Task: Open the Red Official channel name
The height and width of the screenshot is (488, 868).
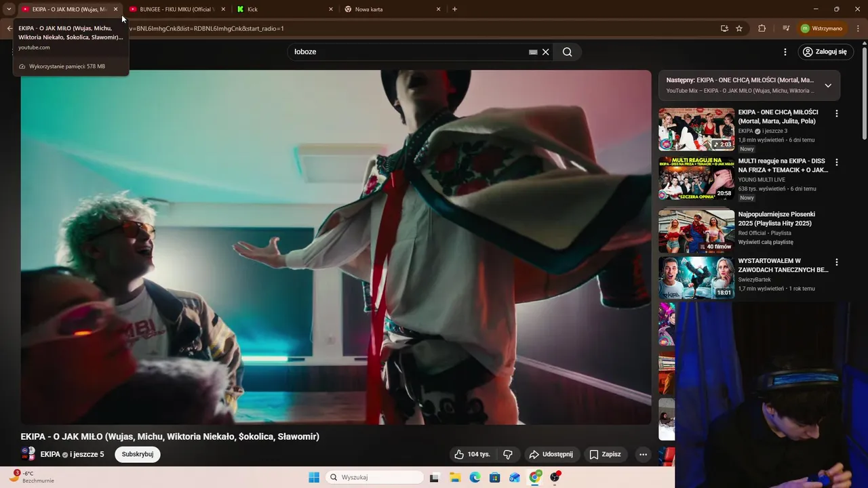Action: click(752, 232)
